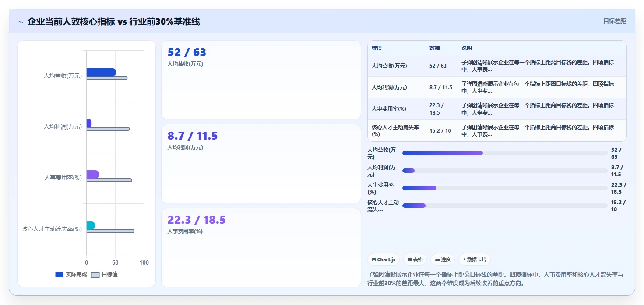
Task: Click the purple 人事费用率 actual bar in chart
Action: coord(93,174)
